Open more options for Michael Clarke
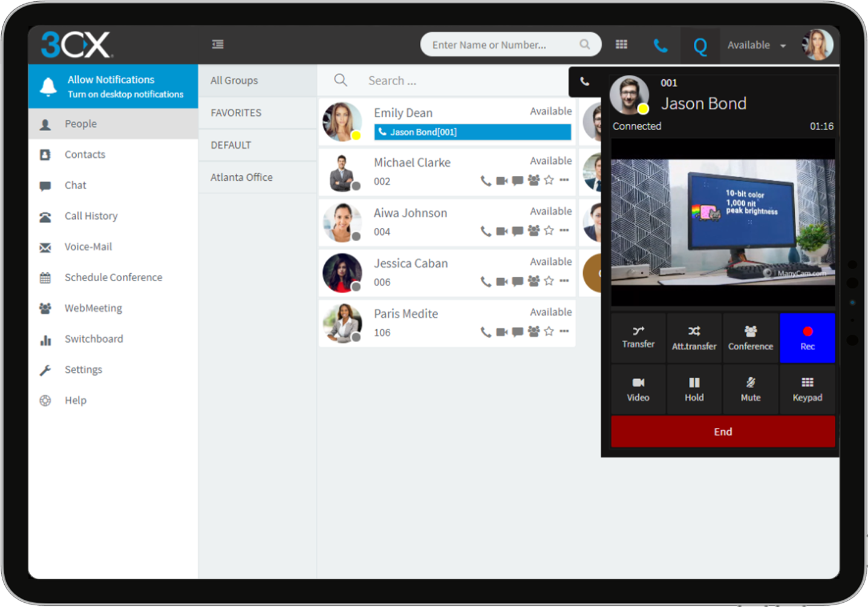Image resolution: width=868 pixels, height=607 pixels. (564, 180)
